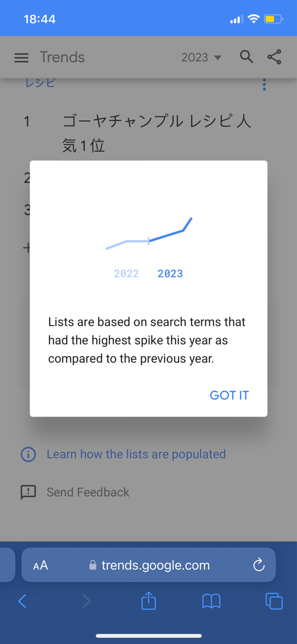The height and width of the screenshot is (644, 297).
Task: Open the hamburger menu next to Trends
Action: click(x=22, y=57)
